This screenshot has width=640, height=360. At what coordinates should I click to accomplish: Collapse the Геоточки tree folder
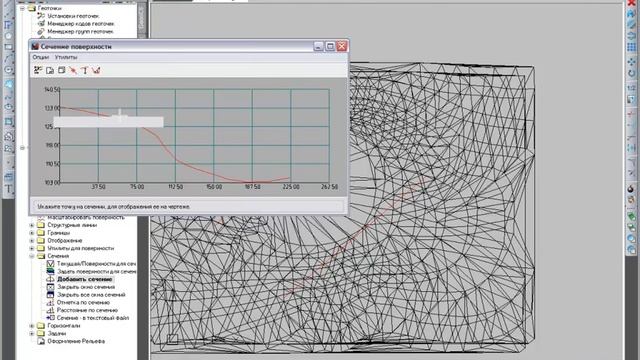pyautogui.click(x=23, y=8)
